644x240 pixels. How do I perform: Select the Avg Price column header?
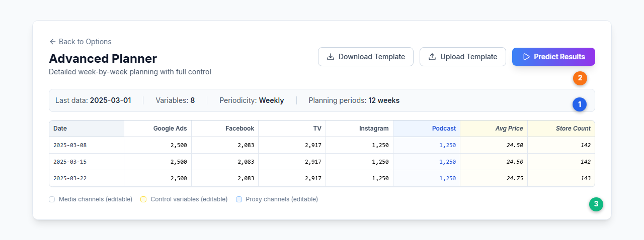(494, 129)
